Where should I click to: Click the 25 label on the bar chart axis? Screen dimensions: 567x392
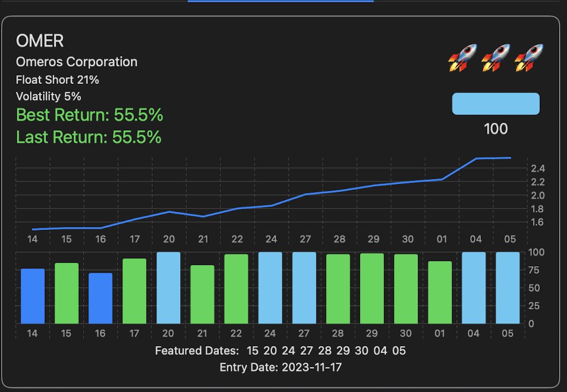534,306
